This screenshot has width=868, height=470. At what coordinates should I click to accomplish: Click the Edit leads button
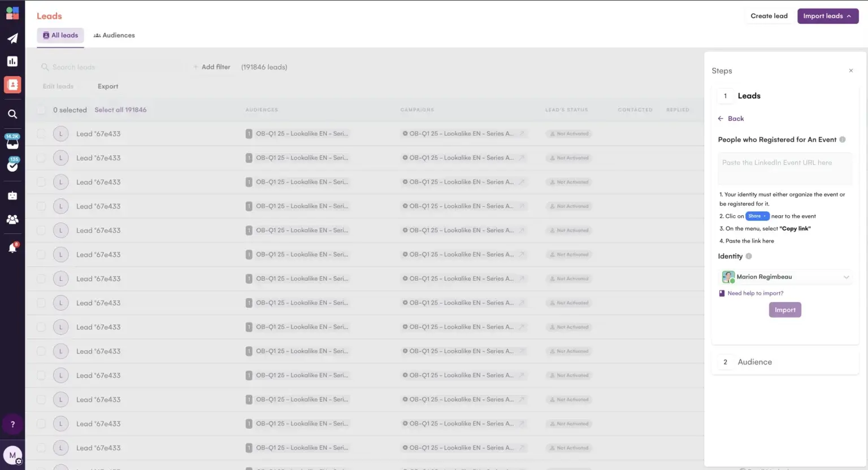click(x=58, y=86)
